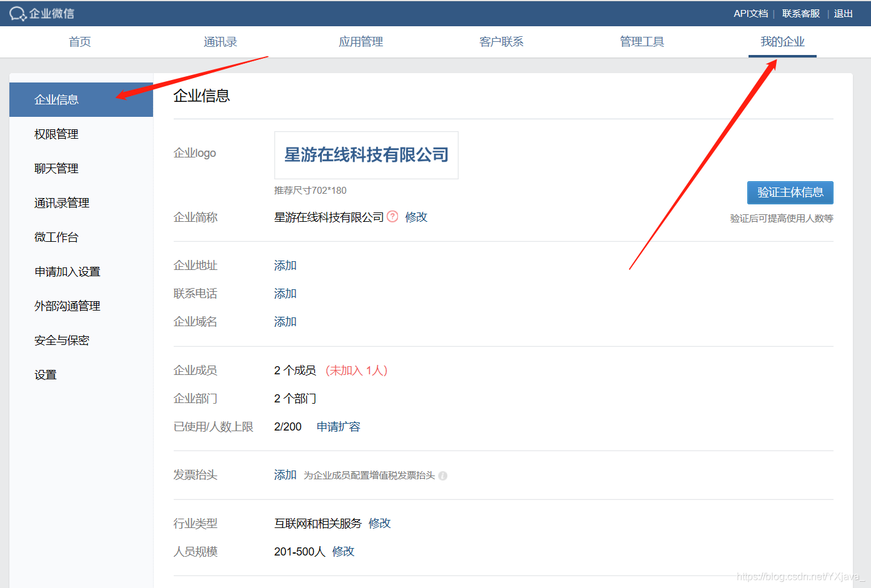Click the 201-500人 staff size value

(x=300, y=552)
